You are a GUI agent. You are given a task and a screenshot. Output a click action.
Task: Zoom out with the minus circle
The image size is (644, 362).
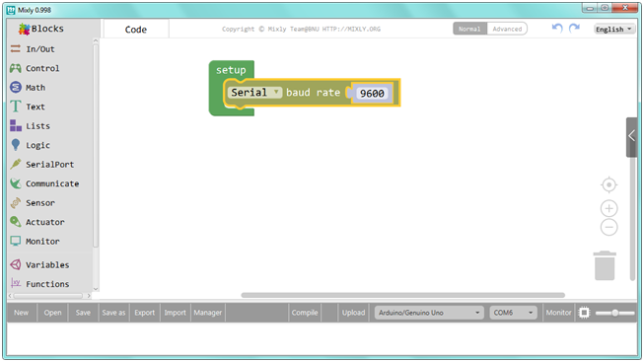[x=608, y=227]
